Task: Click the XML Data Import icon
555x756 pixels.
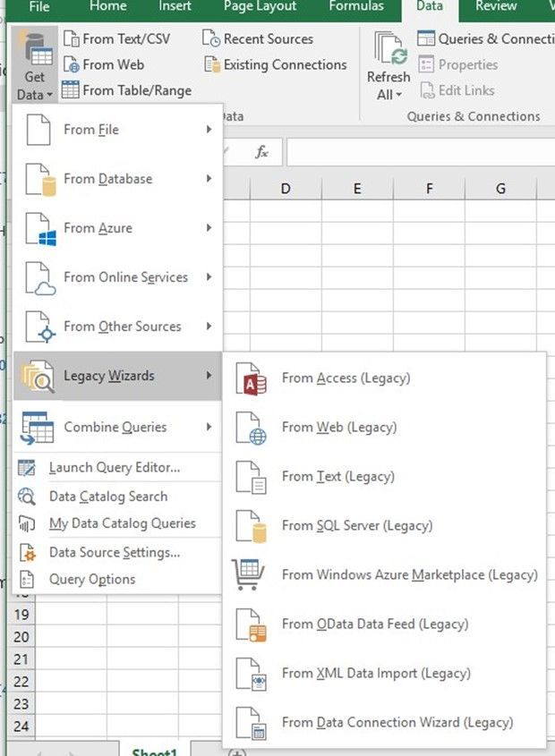Action: click(251, 674)
